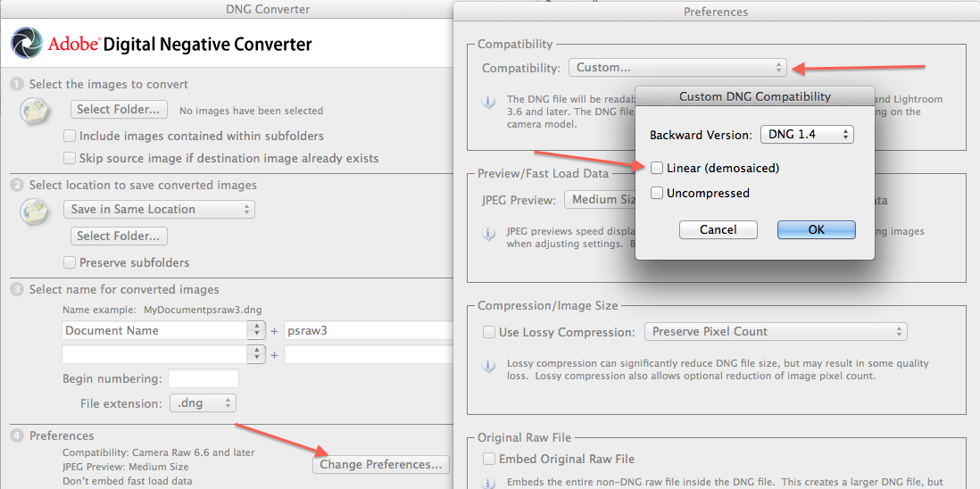Toggle Skip source image if destination exists
This screenshot has height=489, width=980.
click(x=70, y=158)
